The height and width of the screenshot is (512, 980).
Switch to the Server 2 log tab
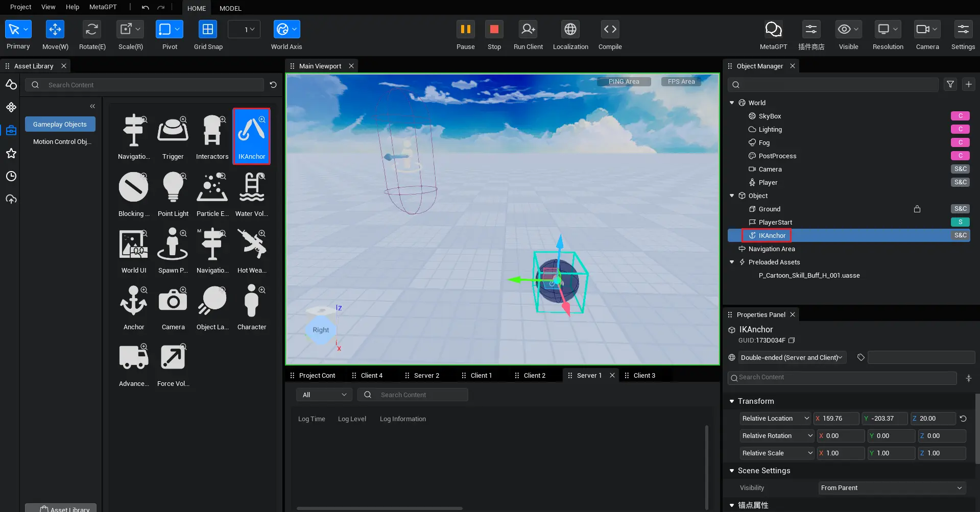coord(426,375)
